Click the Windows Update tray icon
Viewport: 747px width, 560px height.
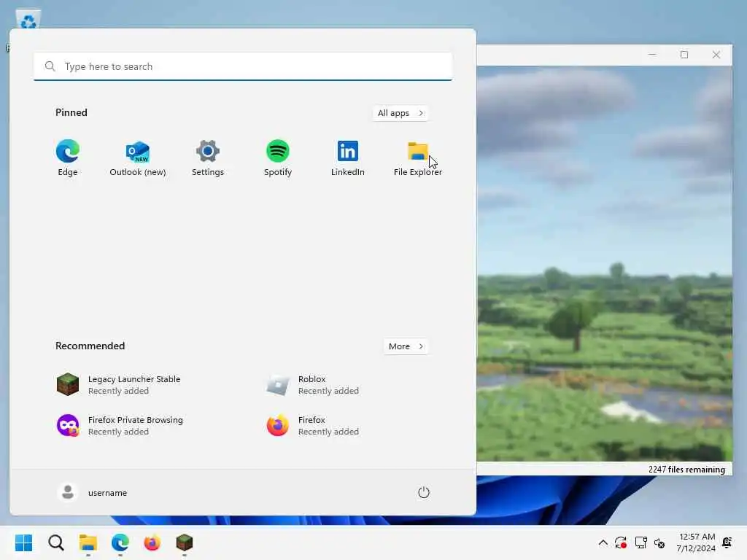click(621, 542)
